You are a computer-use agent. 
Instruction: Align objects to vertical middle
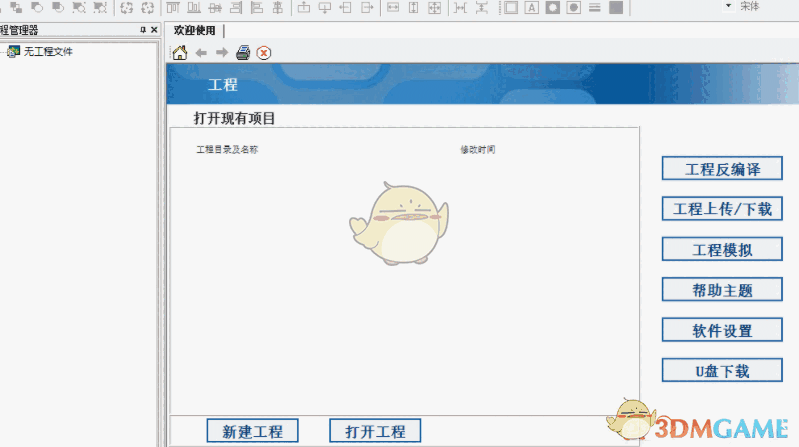215,8
